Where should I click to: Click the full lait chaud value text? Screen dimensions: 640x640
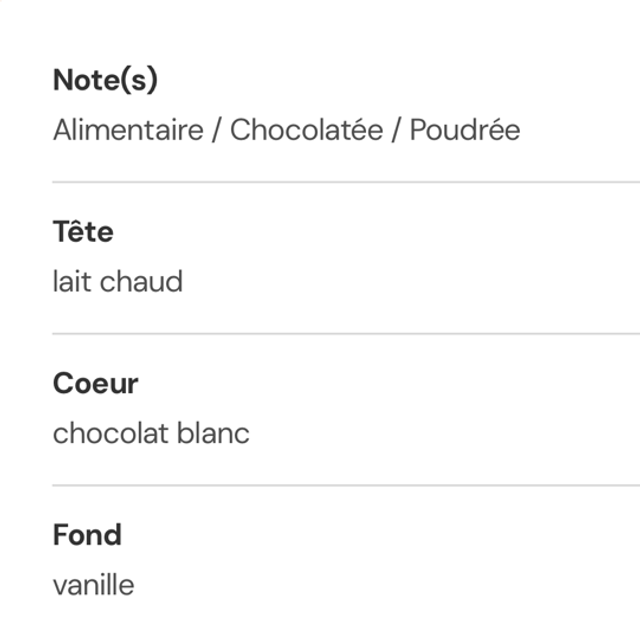[118, 282]
